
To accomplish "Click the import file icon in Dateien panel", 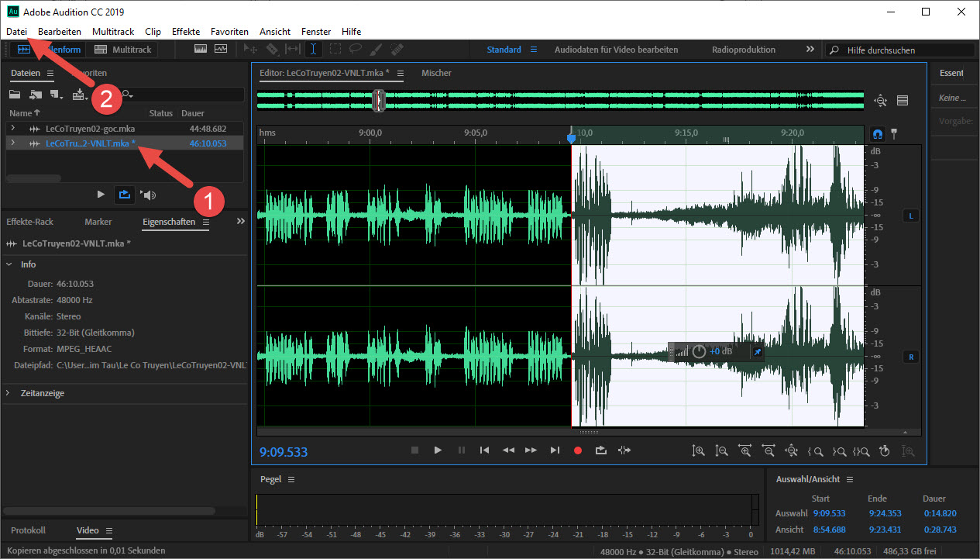I will pos(36,95).
